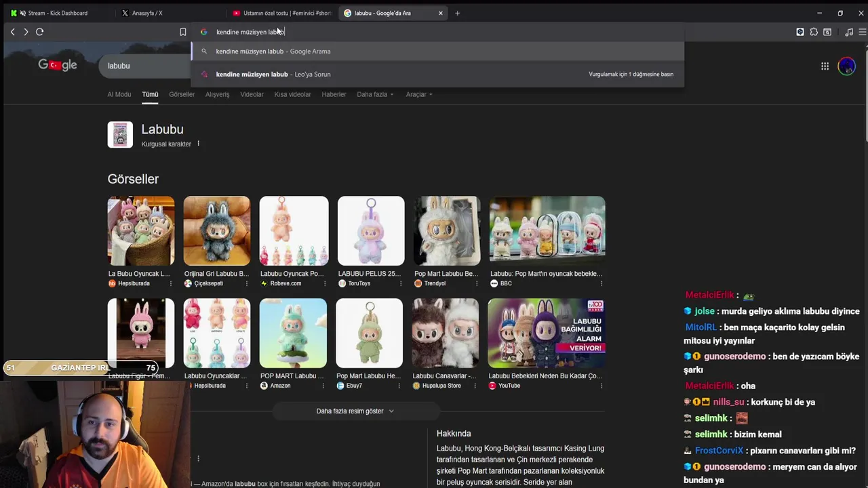Viewport: 868px width, 488px height.
Task: Go back with the browser back arrow
Action: pos(12,32)
